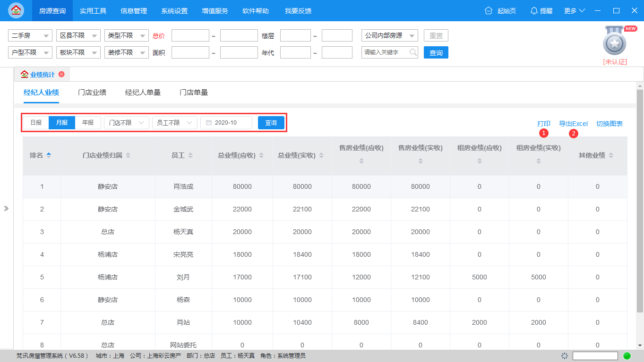Open the 房源查询 menu
The width and height of the screenshot is (644, 362).
click(x=52, y=10)
